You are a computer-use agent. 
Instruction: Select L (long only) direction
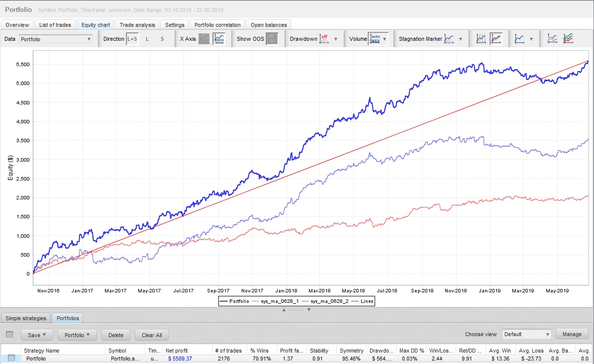(147, 39)
